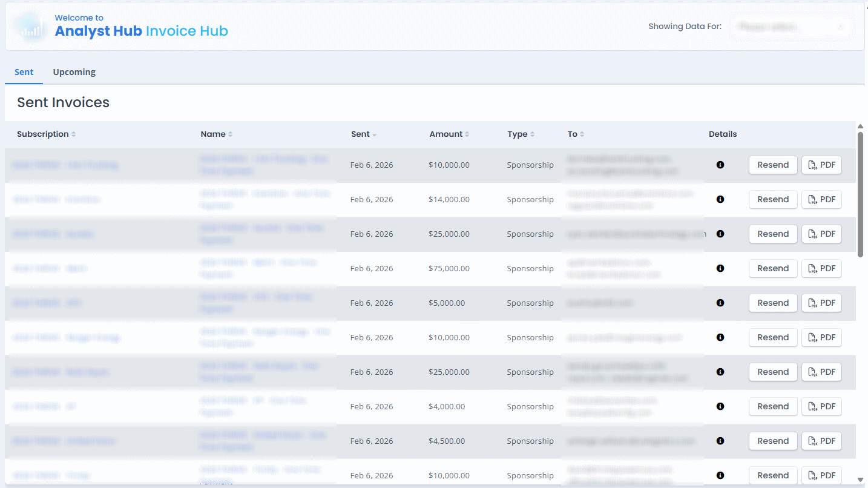View details icon for the $75,000.00 invoice

tap(720, 268)
